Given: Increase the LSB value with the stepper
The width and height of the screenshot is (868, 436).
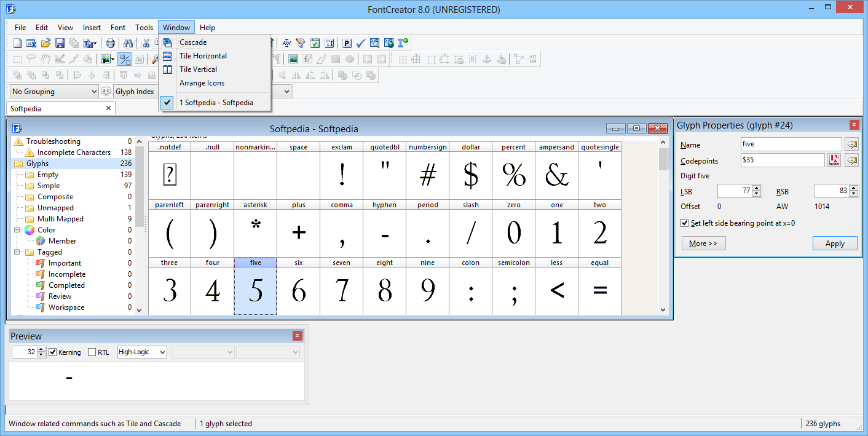Looking at the screenshot, I should coord(757,188).
